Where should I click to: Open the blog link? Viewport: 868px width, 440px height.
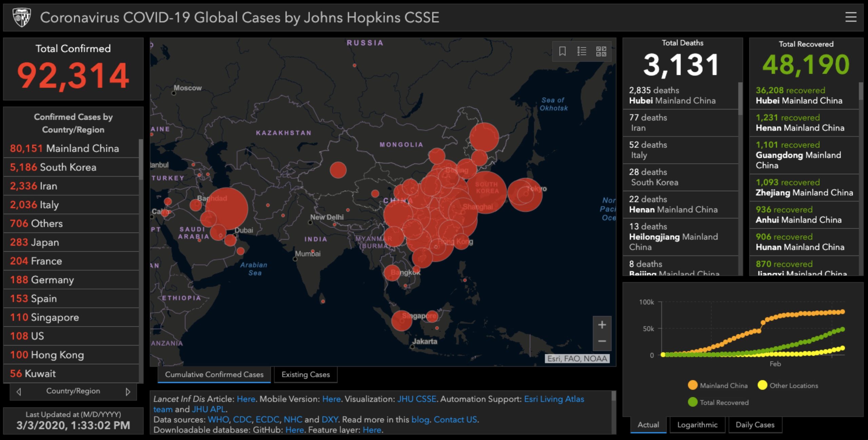[420, 419]
